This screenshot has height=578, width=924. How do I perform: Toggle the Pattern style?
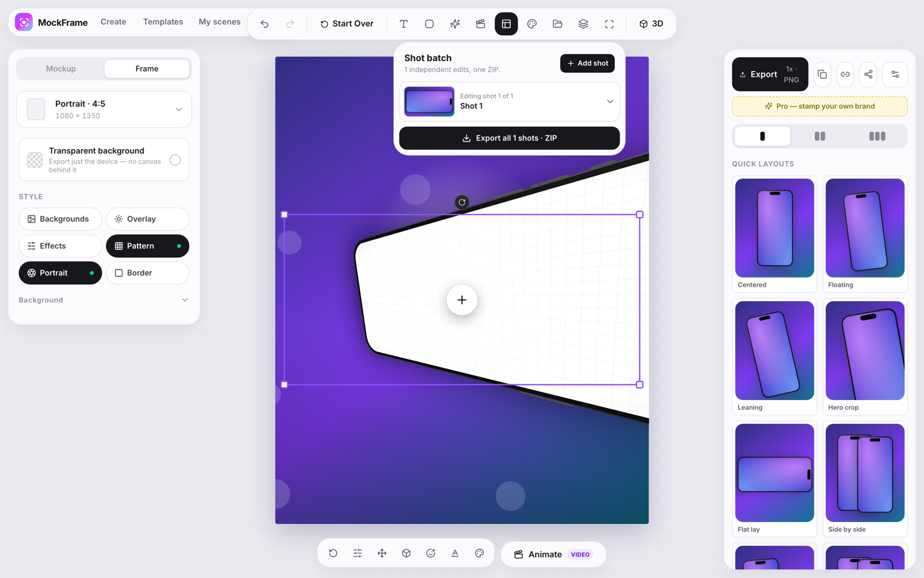click(x=147, y=246)
